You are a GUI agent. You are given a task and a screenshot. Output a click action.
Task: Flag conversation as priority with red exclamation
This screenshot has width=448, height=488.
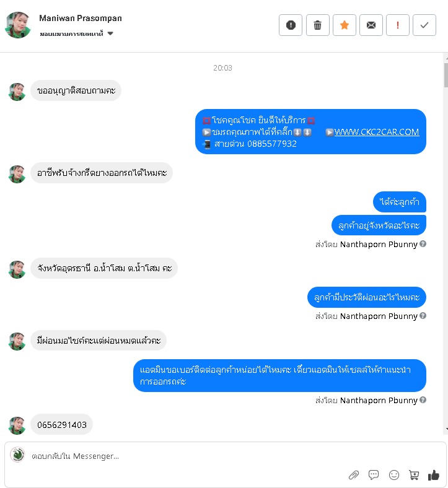[x=398, y=25]
